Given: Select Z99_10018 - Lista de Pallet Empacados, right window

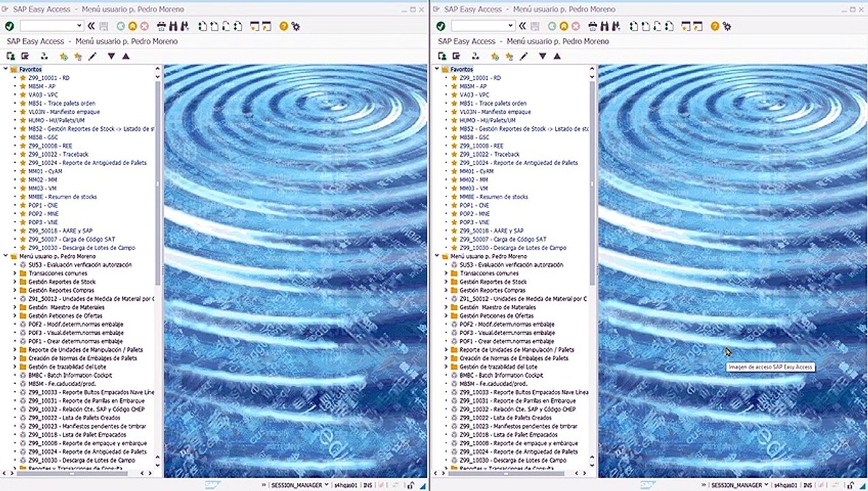Looking at the screenshot, I should [x=508, y=435].
